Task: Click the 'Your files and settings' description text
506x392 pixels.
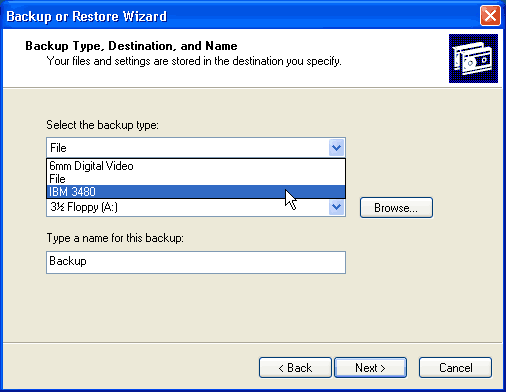Action: tap(194, 61)
